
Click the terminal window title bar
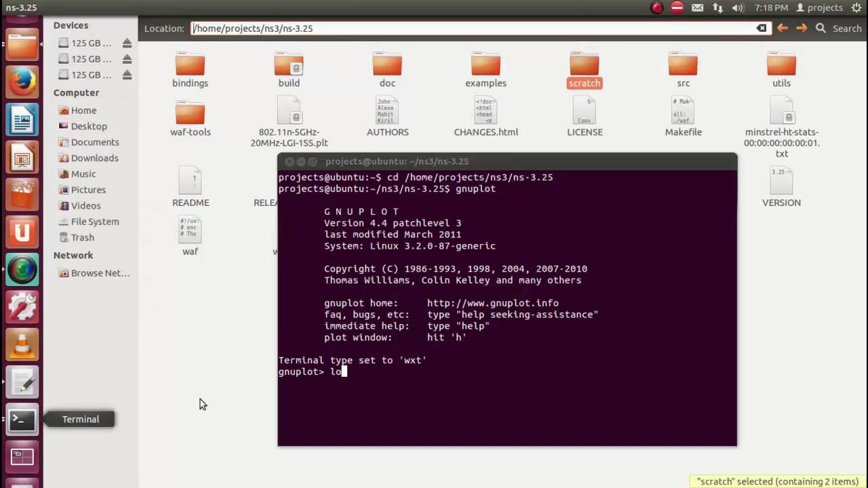coord(507,161)
